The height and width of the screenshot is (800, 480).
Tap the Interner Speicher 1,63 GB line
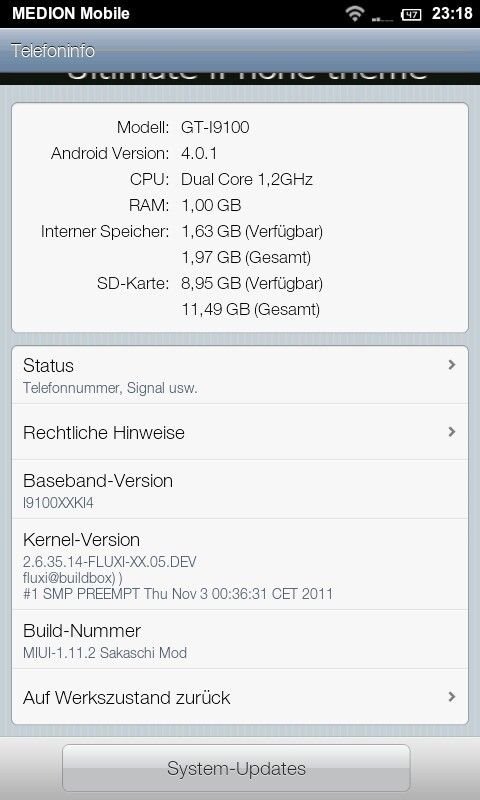[182, 231]
